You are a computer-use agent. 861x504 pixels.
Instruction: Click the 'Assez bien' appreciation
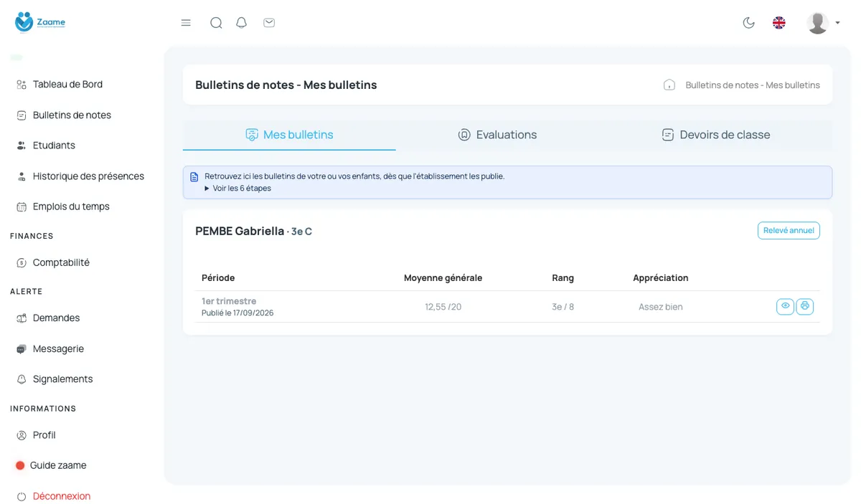661,307
